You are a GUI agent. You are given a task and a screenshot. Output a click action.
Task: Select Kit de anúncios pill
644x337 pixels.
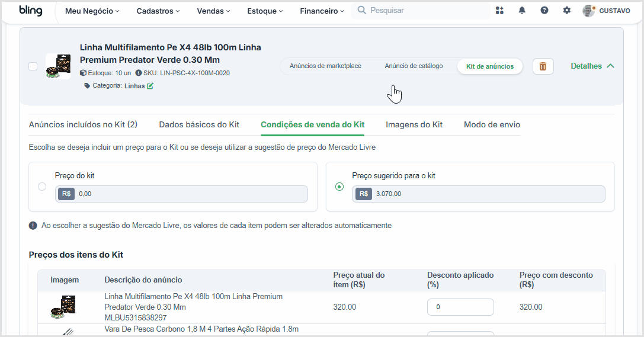click(489, 66)
